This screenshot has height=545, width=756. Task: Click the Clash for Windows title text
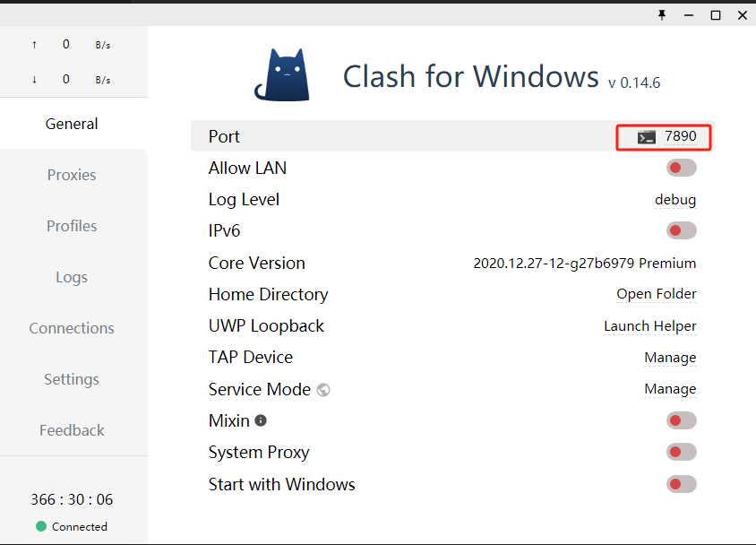click(470, 77)
